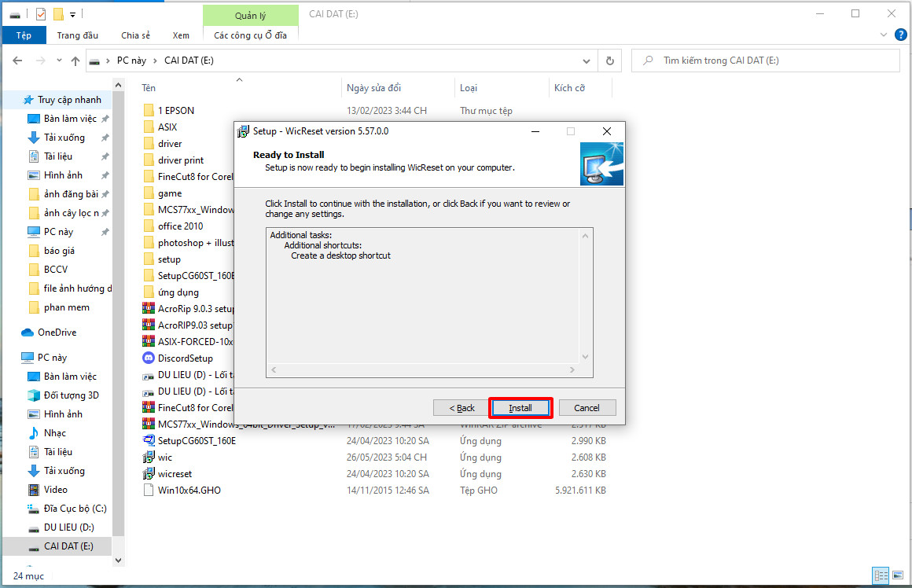Click the navigation pane scroll up arrow

click(x=119, y=85)
